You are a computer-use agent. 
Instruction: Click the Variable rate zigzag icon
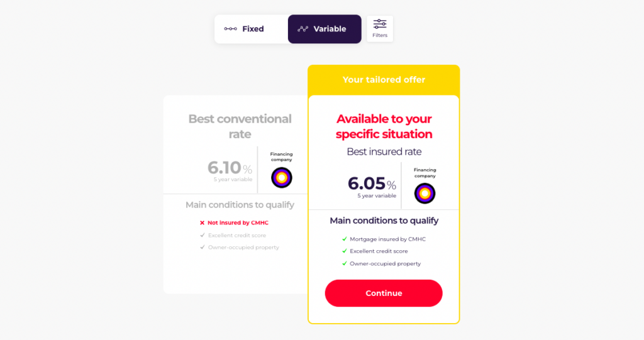(303, 29)
